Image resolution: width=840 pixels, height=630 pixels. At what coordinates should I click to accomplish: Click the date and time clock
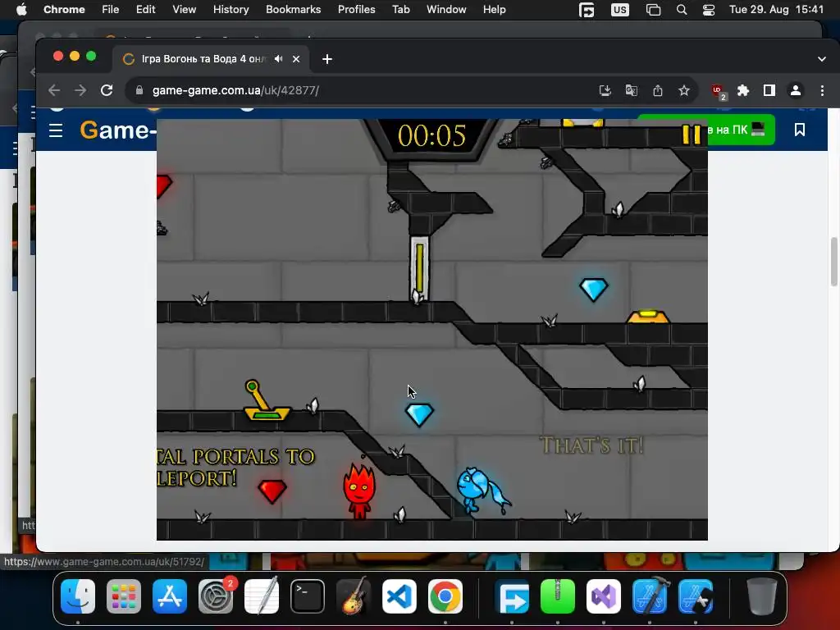(776, 10)
